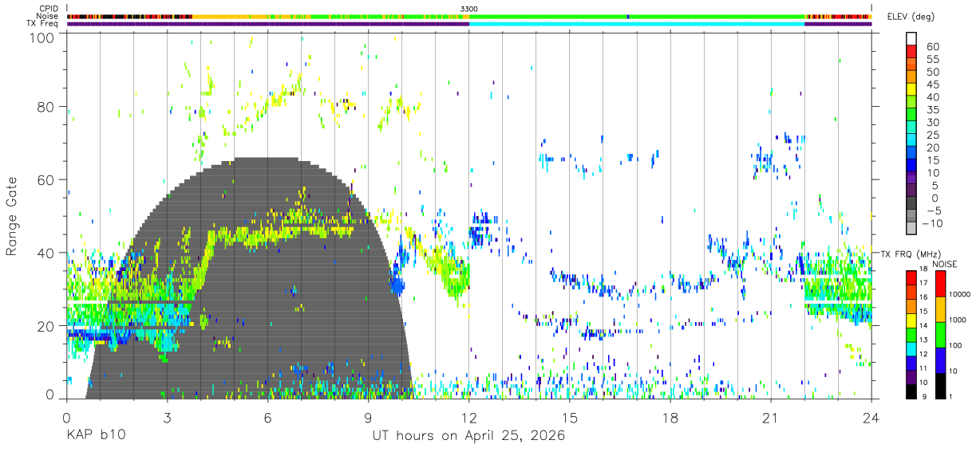Click the blue 10–100 NOISE swatch
Screen dimensions: 980x452
(x=941, y=360)
